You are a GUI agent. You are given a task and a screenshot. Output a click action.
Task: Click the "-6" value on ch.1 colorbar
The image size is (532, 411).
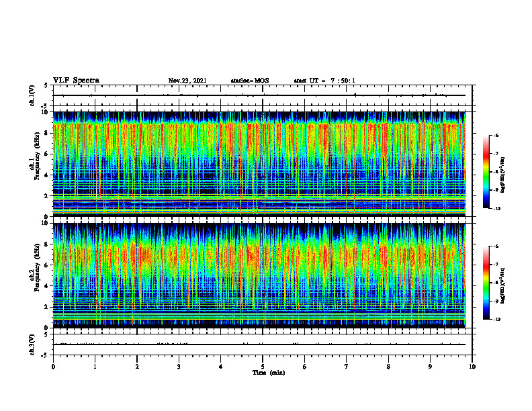(496, 136)
